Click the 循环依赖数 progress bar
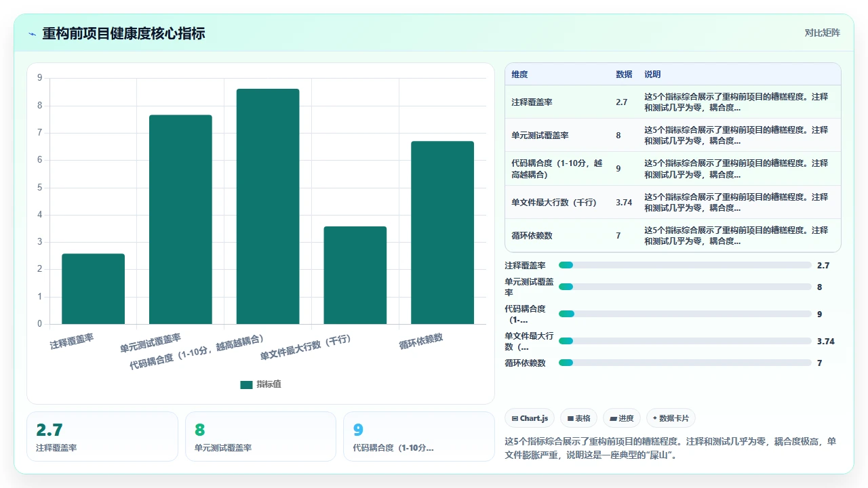Viewport: 868px width, 488px height. tap(685, 363)
